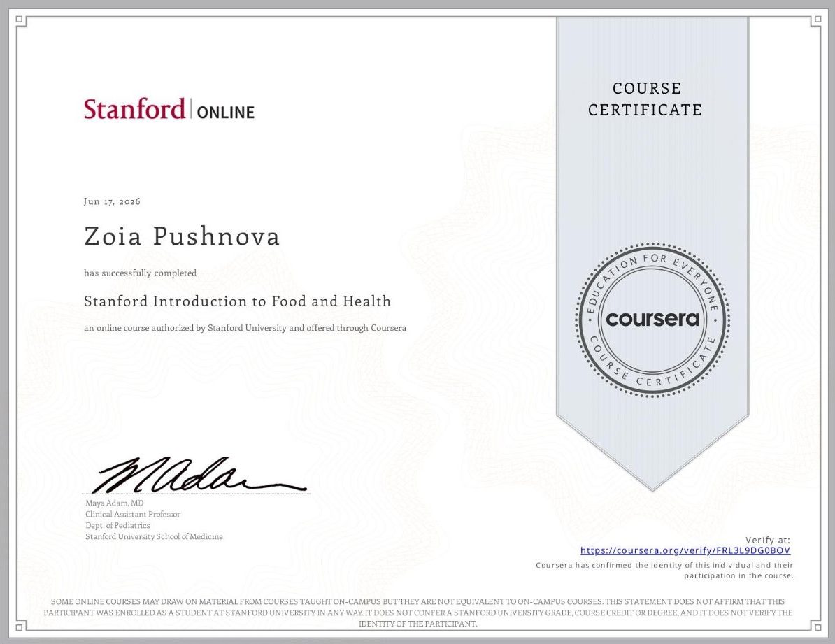The width and height of the screenshot is (835, 644).
Task: Click the Stanford Online logo
Action: (169, 109)
